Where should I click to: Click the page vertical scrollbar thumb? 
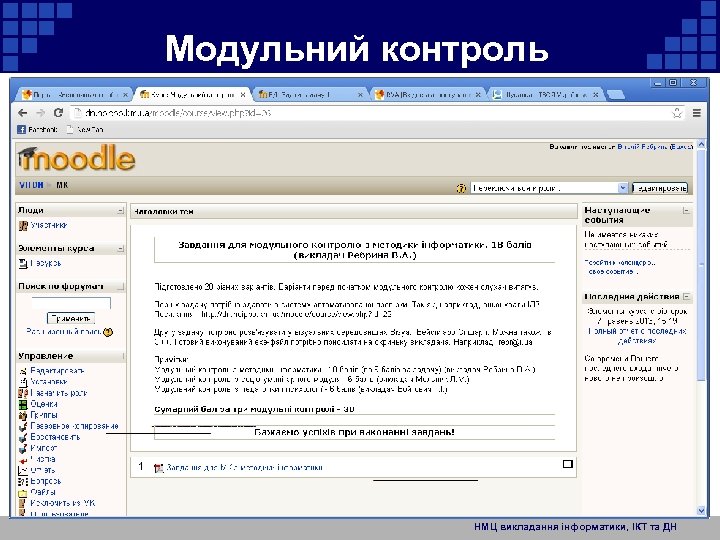(x=701, y=264)
